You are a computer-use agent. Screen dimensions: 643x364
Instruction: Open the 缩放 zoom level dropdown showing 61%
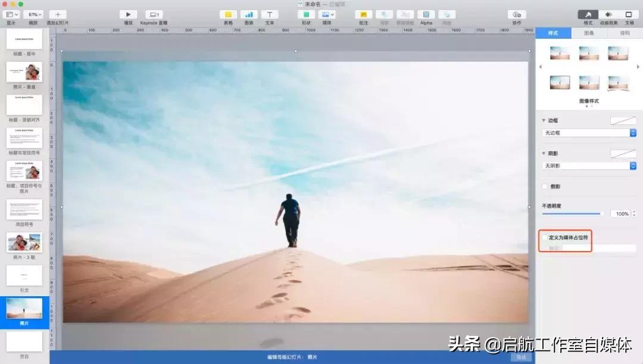(33, 15)
